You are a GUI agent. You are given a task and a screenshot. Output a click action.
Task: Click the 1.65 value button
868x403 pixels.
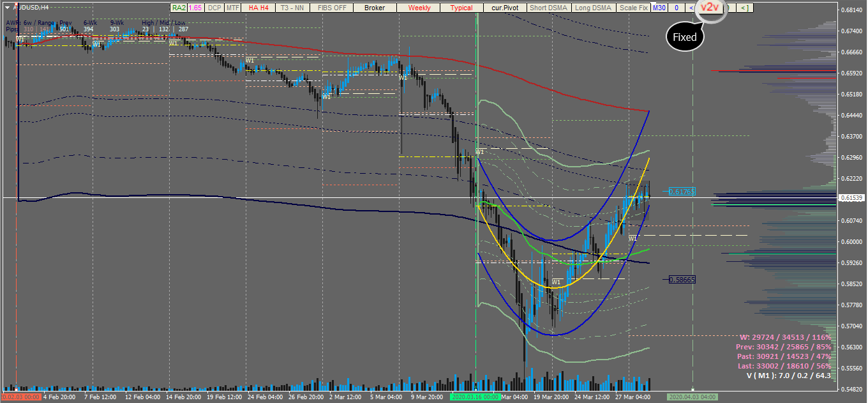coord(196,8)
